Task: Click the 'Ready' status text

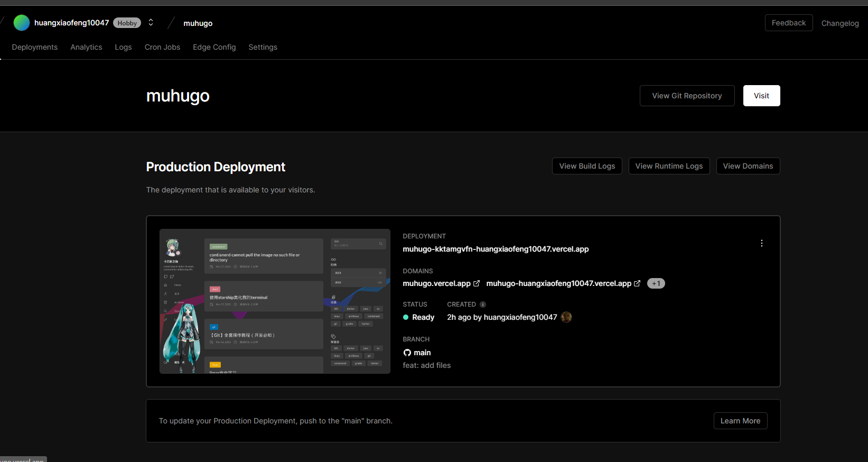Action: (423, 317)
